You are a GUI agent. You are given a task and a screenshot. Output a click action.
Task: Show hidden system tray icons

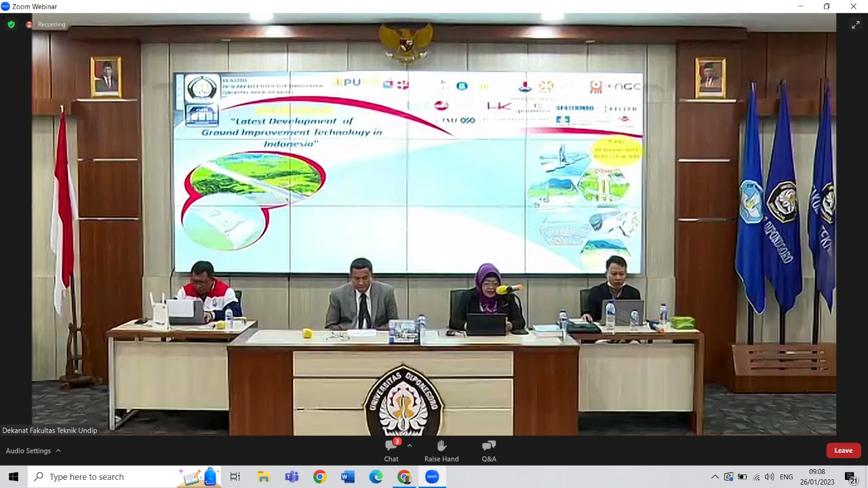coord(715,476)
